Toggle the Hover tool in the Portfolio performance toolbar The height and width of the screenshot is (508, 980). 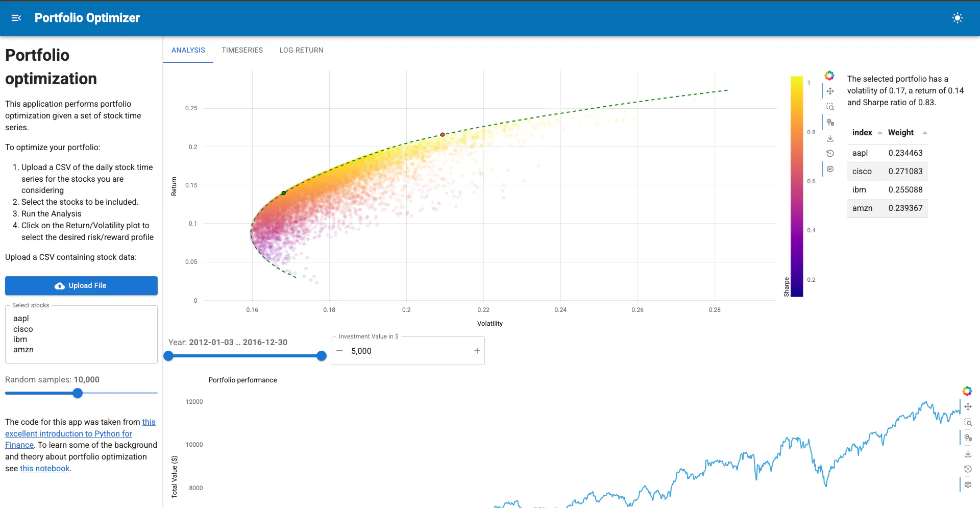tap(968, 485)
